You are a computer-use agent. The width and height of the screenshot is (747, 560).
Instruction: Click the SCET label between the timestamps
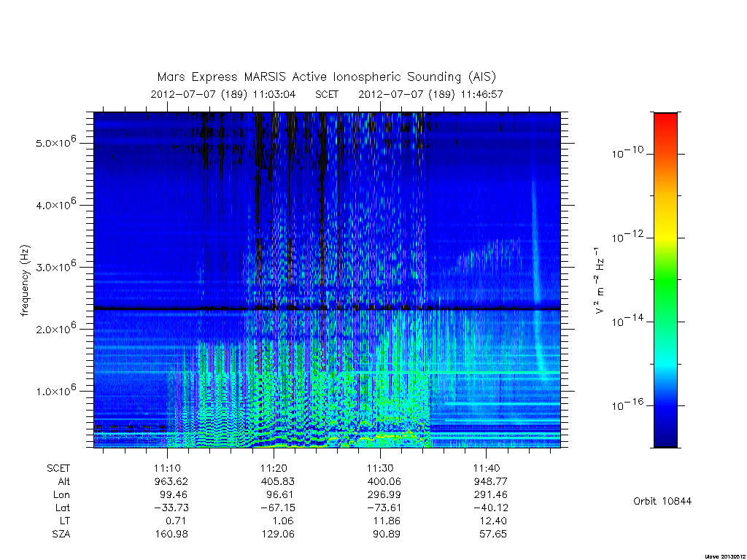point(327,94)
